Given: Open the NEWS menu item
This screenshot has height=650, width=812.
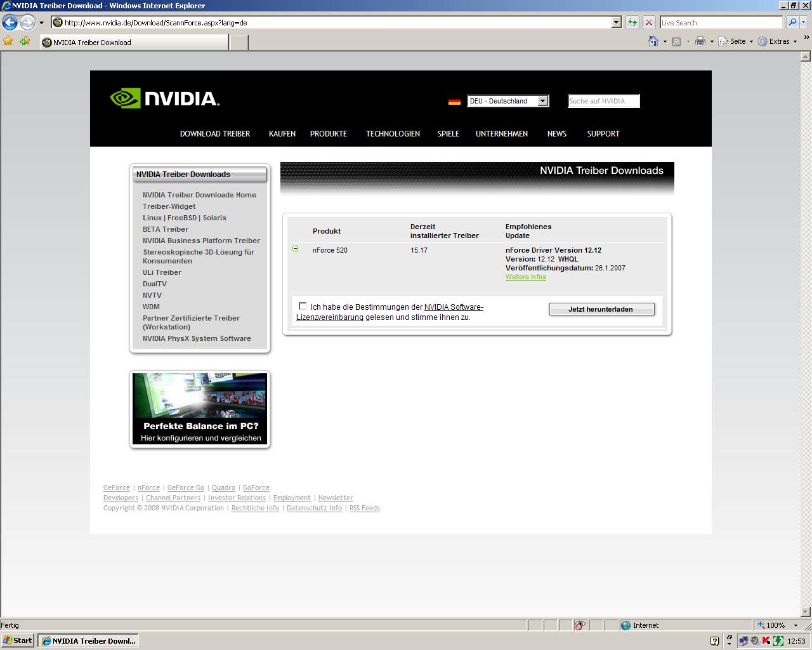Looking at the screenshot, I should click(557, 134).
